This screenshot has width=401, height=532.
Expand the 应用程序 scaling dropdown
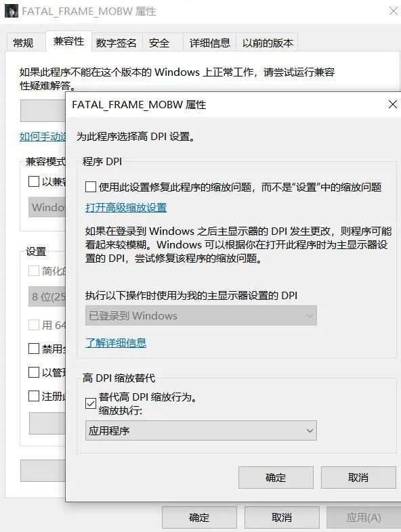201,430
